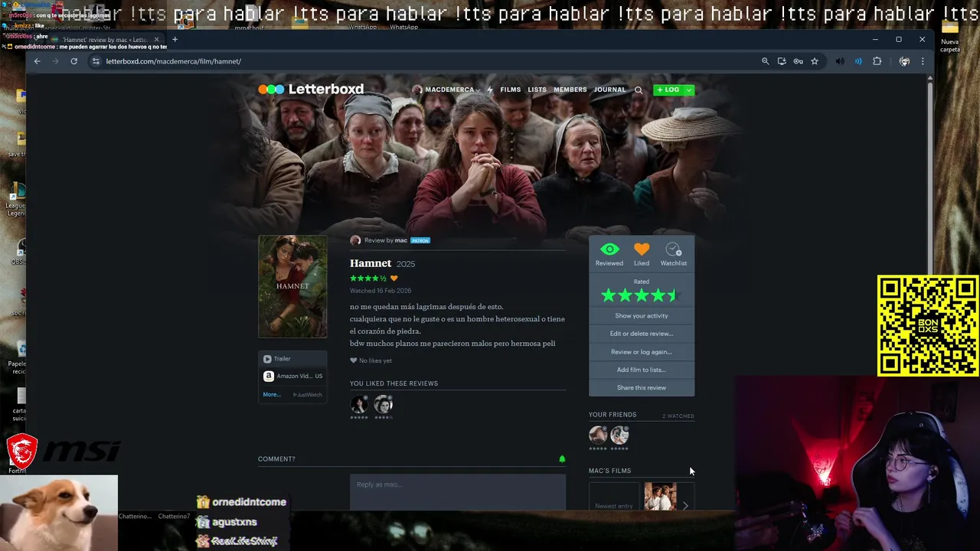
Task: Click the lightning bolt activity icon
Action: pos(490,90)
